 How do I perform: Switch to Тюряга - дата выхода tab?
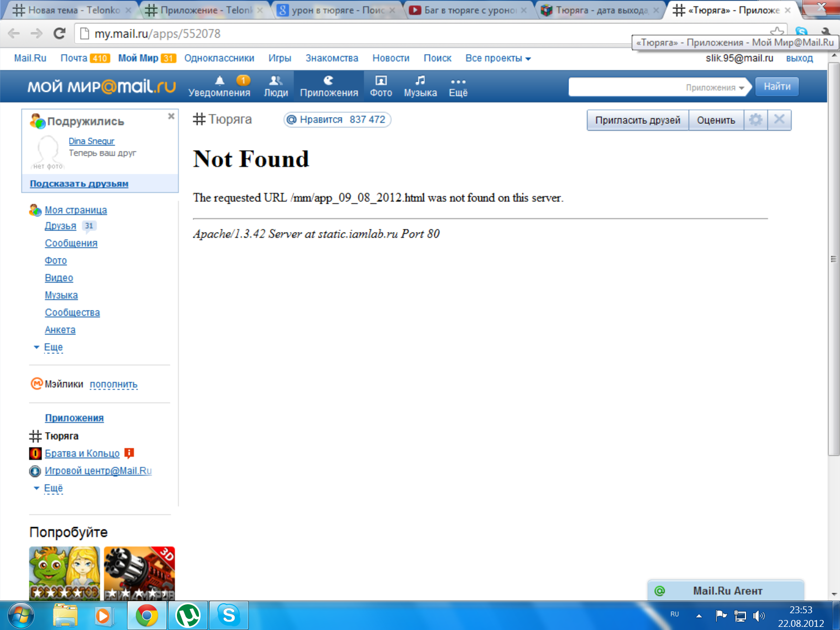coord(601,10)
